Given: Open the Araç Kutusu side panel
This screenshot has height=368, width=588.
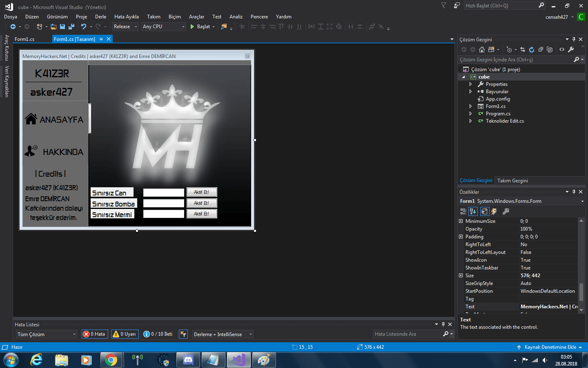Looking at the screenshot, I should pos(7,48).
